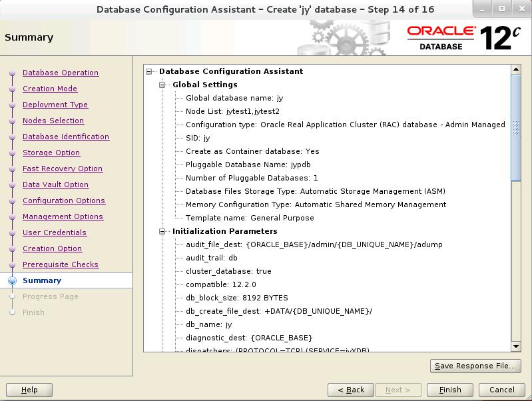Select 'SID: jy' row
532x401 pixels.
198,138
